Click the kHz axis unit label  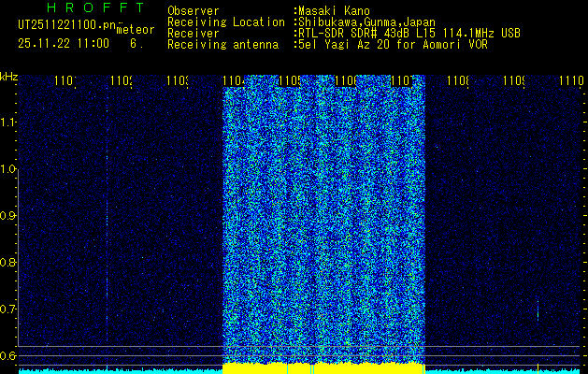click(9, 76)
